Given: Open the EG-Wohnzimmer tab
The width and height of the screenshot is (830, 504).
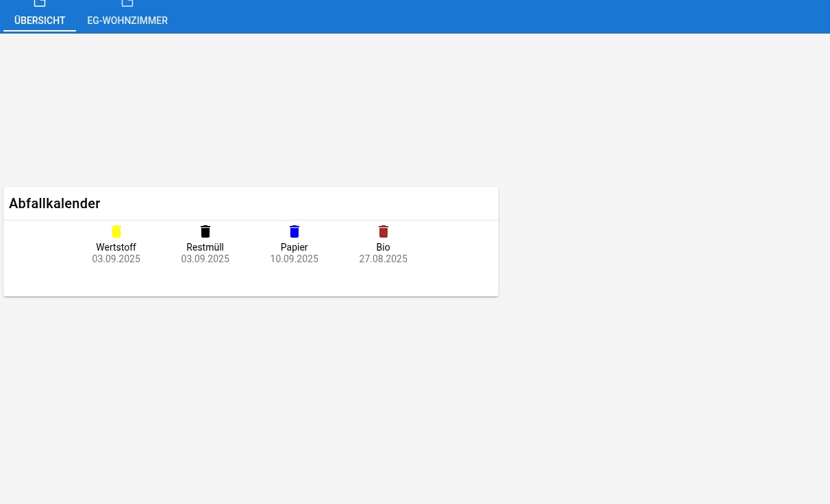Looking at the screenshot, I should pyautogui.click(x=127, y=21).
